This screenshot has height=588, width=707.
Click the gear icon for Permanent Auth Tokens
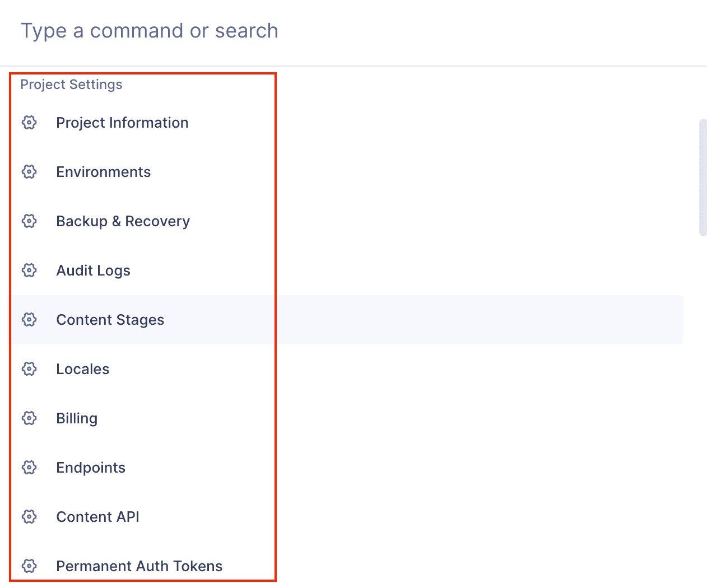pyautogui.click(x=29, y=566)
